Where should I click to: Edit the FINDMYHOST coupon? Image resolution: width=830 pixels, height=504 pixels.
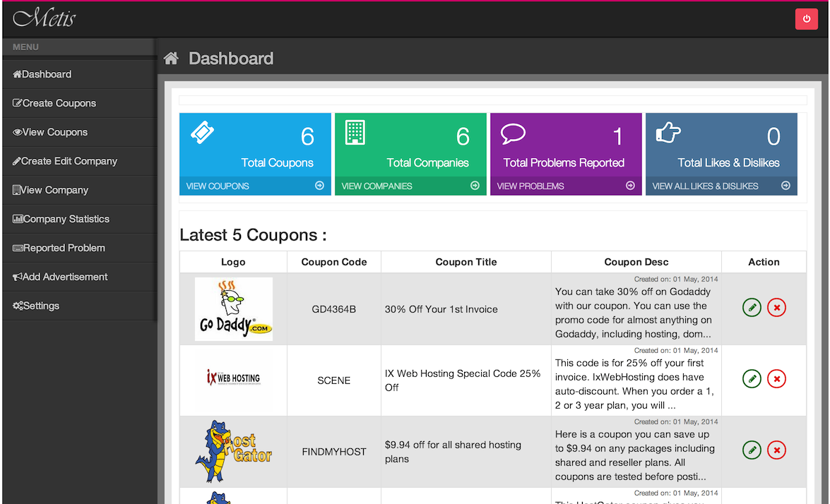pos(752,450)
